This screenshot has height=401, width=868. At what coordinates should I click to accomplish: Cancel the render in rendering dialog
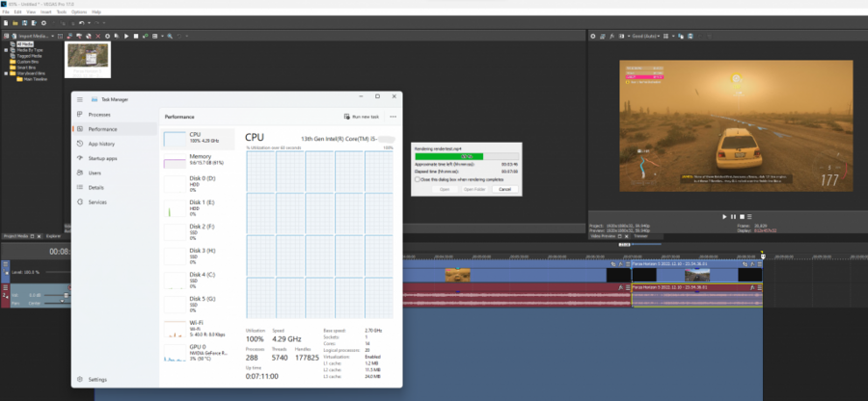(x=504, y=189)
